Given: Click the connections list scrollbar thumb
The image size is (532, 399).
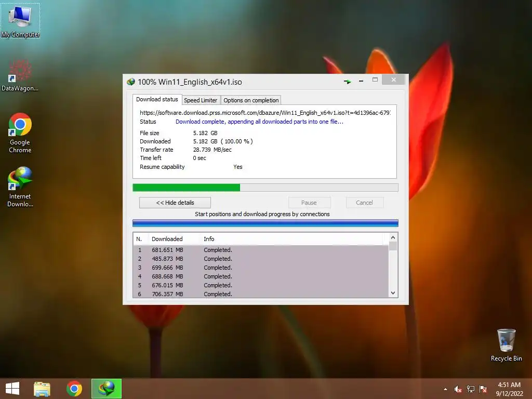Looking at the screenshot, I should click(x=393, y=246).
